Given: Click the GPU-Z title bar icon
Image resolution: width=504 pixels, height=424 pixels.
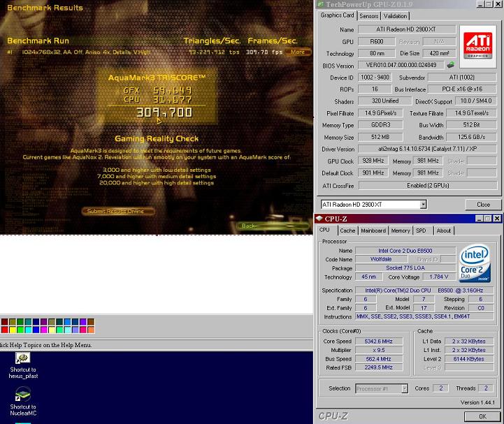Looking at the screenshot, I should tap(320, 4).
